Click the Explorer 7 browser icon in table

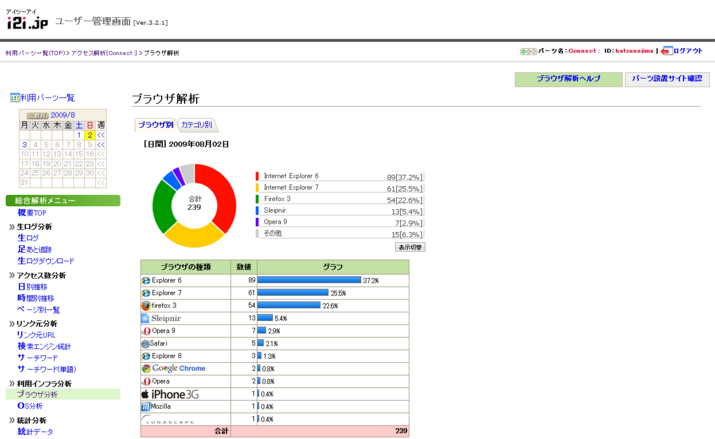pos(146,293)
